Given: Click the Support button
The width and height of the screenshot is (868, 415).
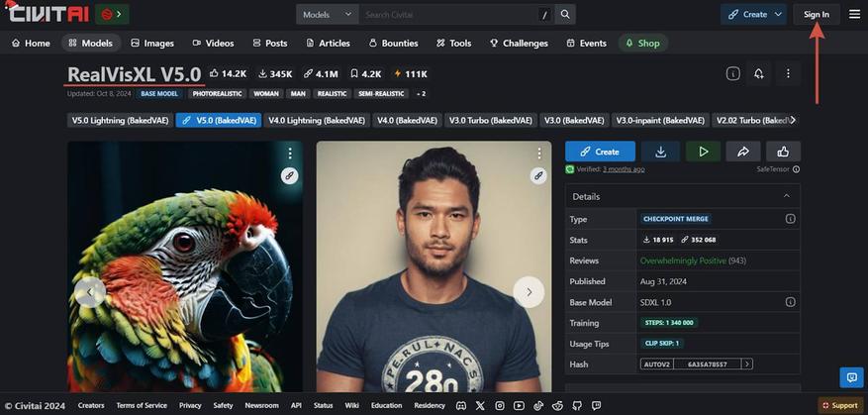Looking at the screenshot, I should pyautogui.click(x=840, y=405).
